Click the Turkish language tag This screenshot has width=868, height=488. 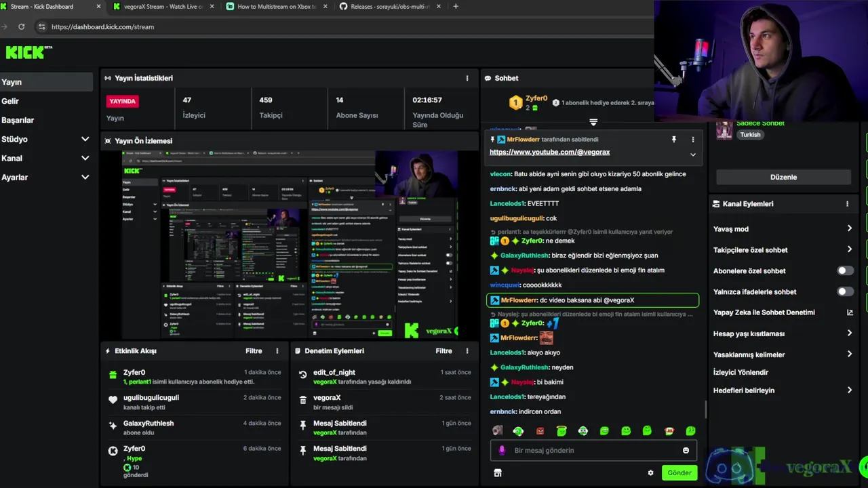750,135
